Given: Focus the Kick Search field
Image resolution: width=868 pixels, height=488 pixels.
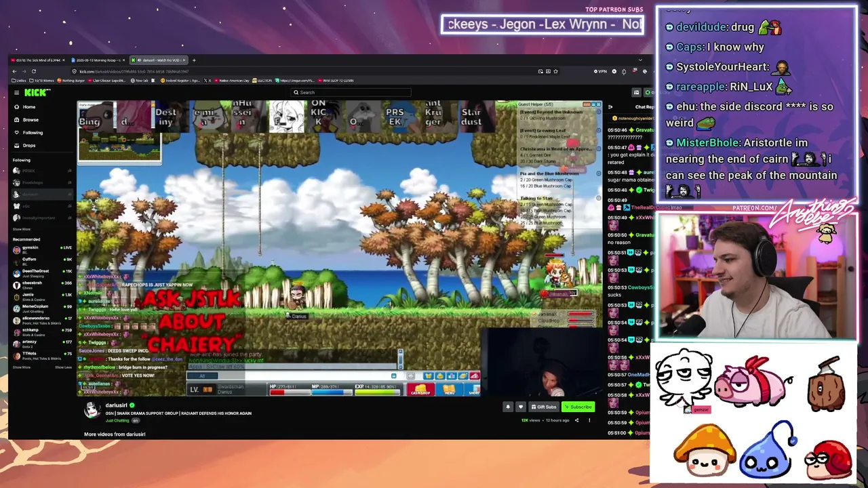Looking at the screenshot, I should 353,93.
